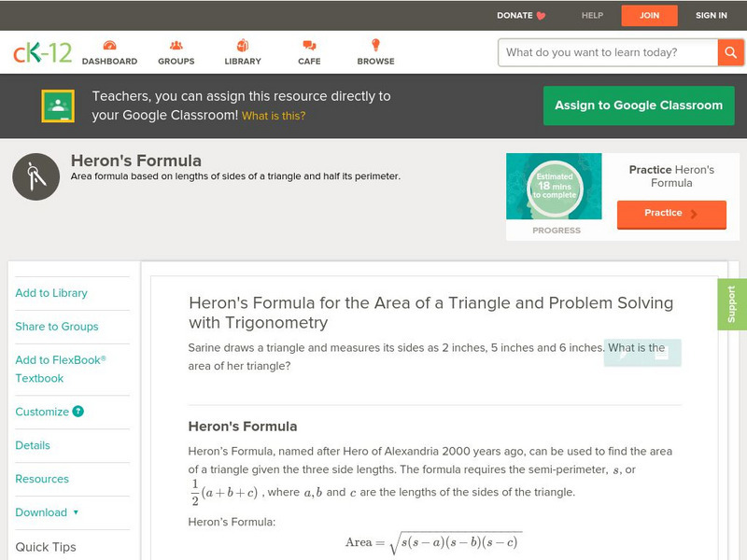Click the LIBRARY menu label
The image size is (747, 560).
click(243, 62)
